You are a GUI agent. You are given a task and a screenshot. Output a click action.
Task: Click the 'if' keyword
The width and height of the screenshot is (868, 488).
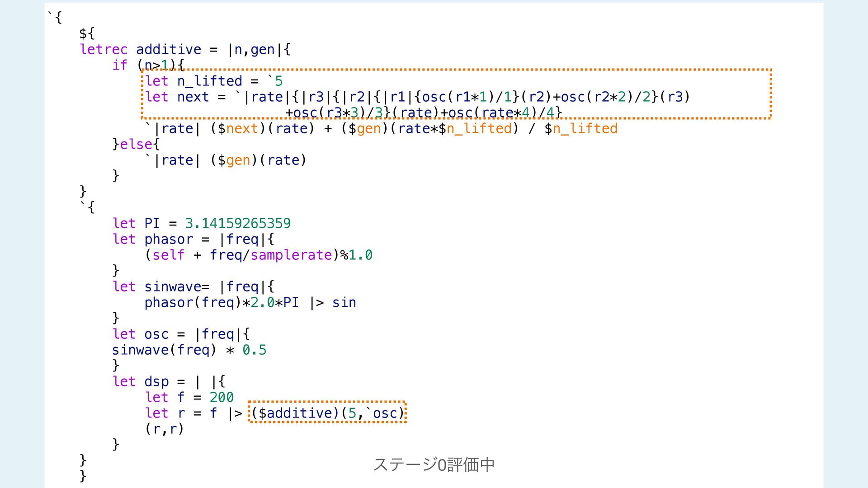(120, 65)
